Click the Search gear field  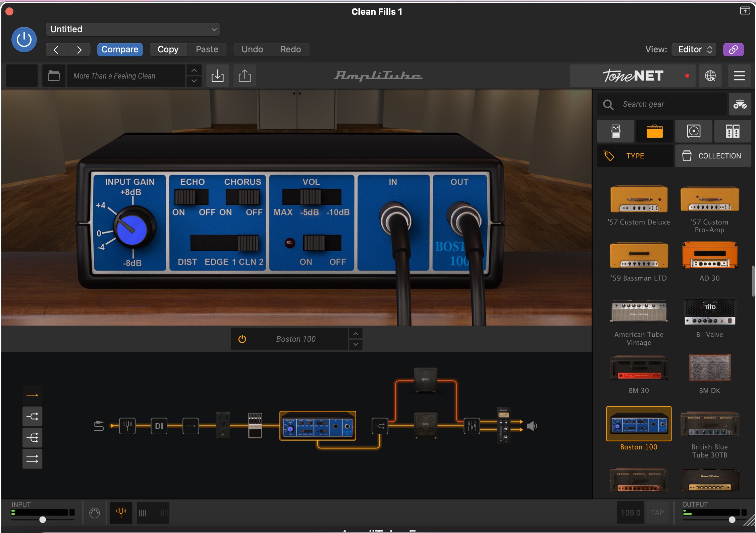click(662, 104)
